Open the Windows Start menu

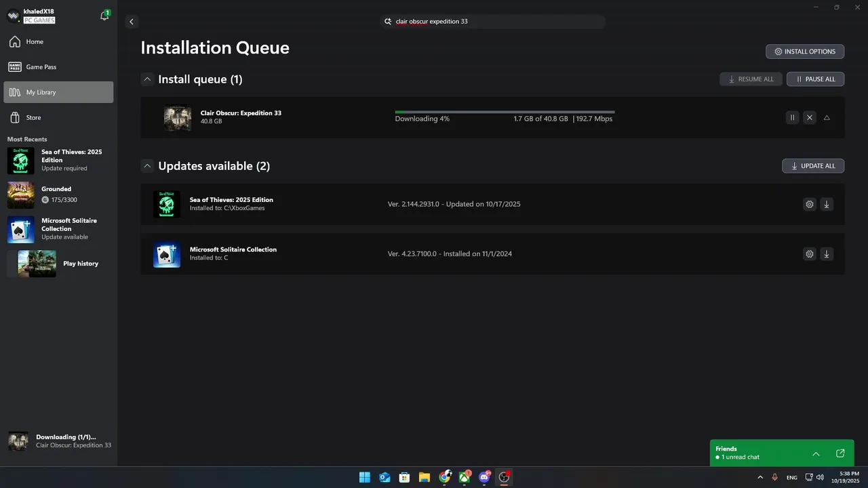click(x=365, y=477)
